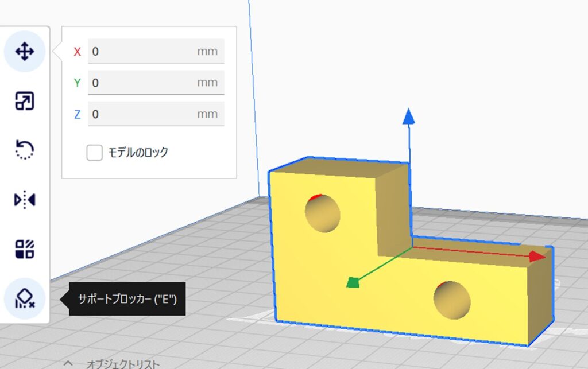Select the Move tool icon

[25, 51]
